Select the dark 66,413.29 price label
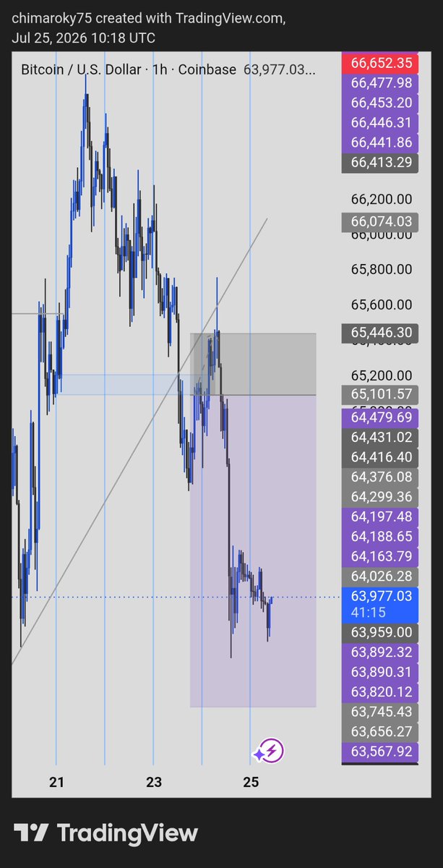 pos(380,162)
